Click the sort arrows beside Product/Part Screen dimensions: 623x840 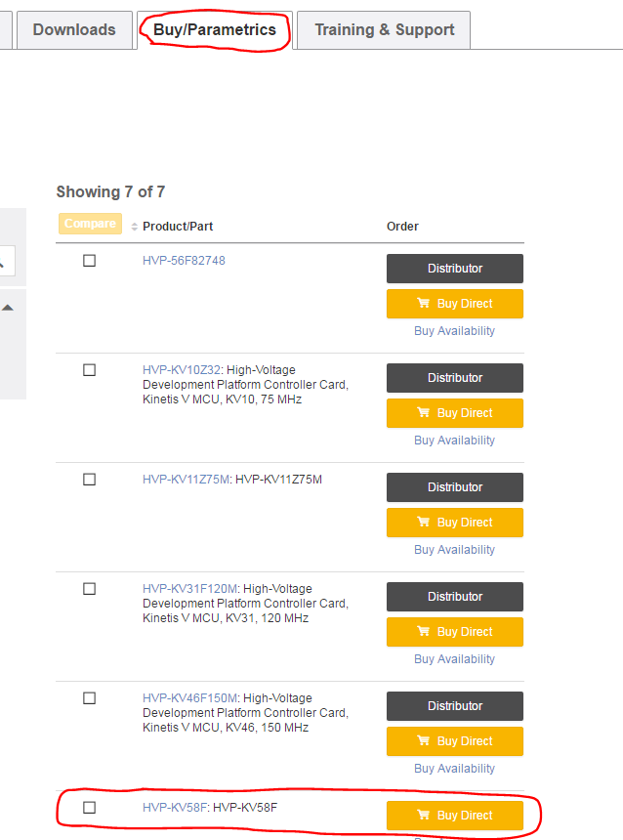(134, 227)
